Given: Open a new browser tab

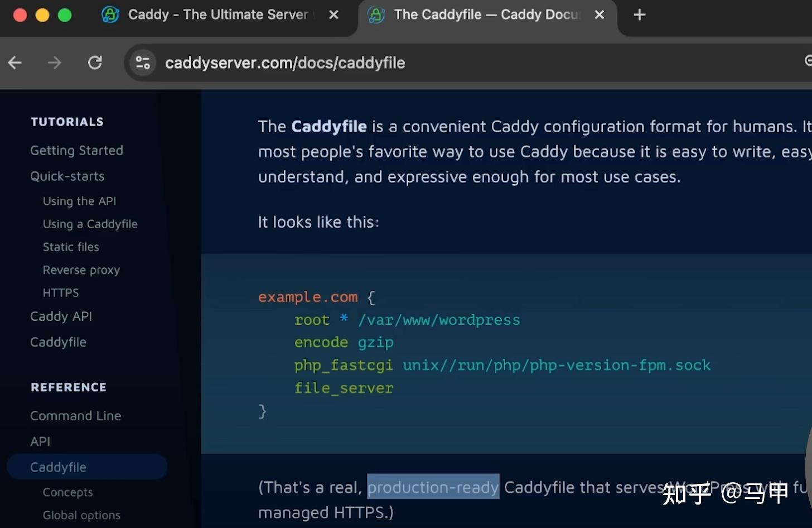Looking at the screenshot, I should coord(639,15).
